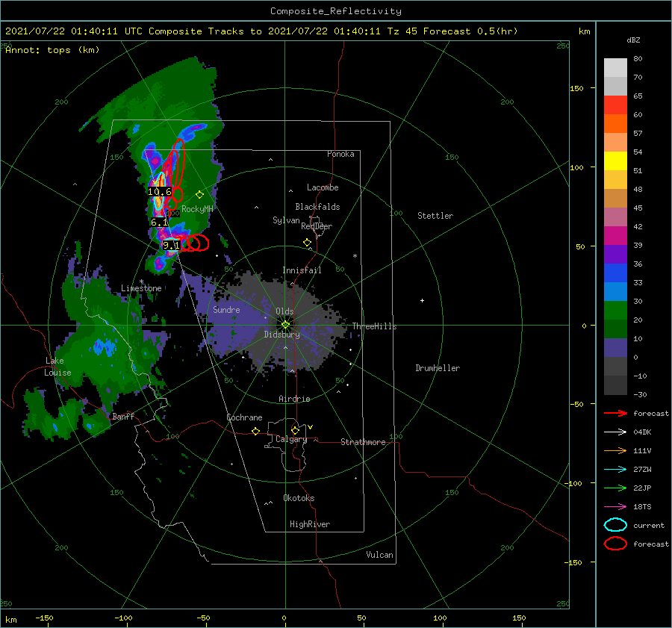Click the RockyMH label
Image resolution: width=672 pixels, height=628 pixels.
pyautogui.click(x=197, y=209)
